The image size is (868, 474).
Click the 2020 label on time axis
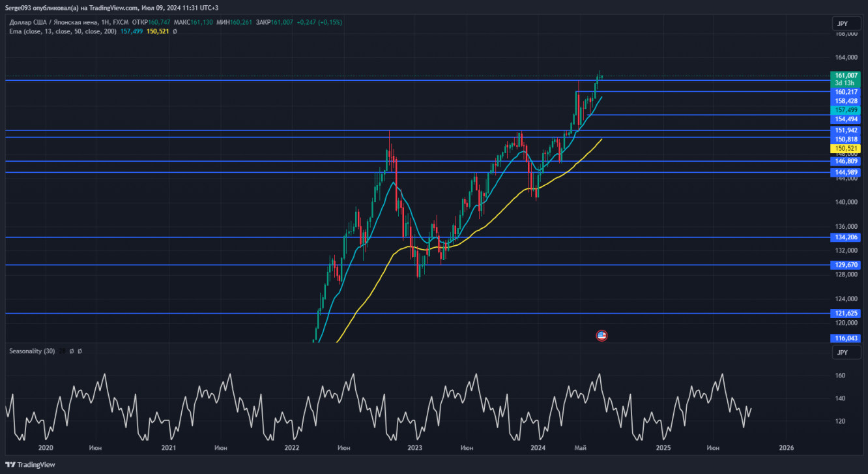click(x=46, y=448)
